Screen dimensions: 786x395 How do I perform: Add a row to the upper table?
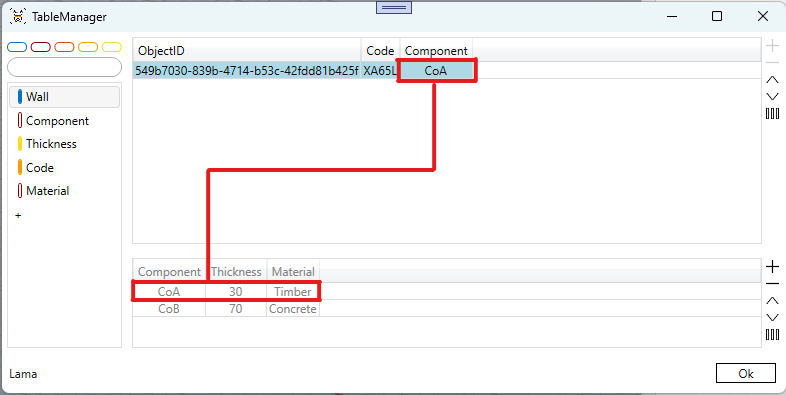tap(772, 46)
